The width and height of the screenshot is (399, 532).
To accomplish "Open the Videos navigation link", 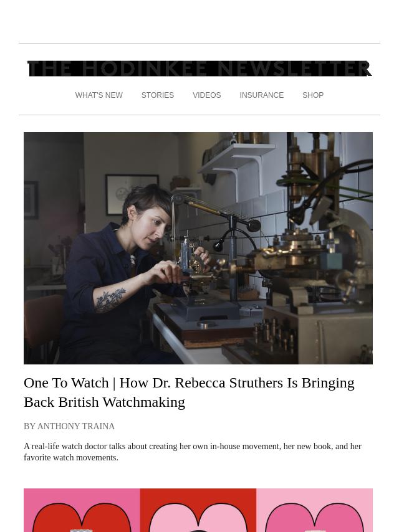I will (207, 95).
